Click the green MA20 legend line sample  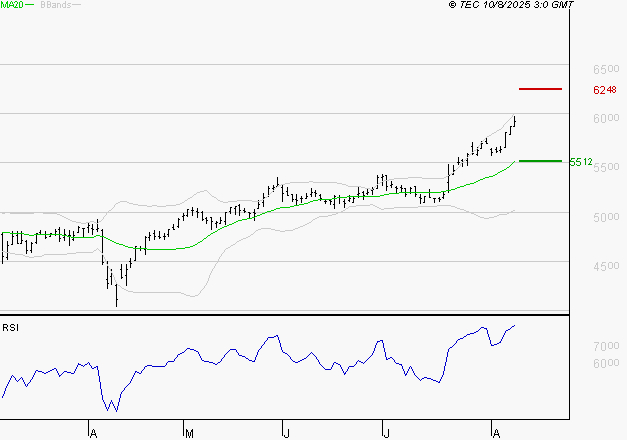pyautogui.click(x=28, y=5)
